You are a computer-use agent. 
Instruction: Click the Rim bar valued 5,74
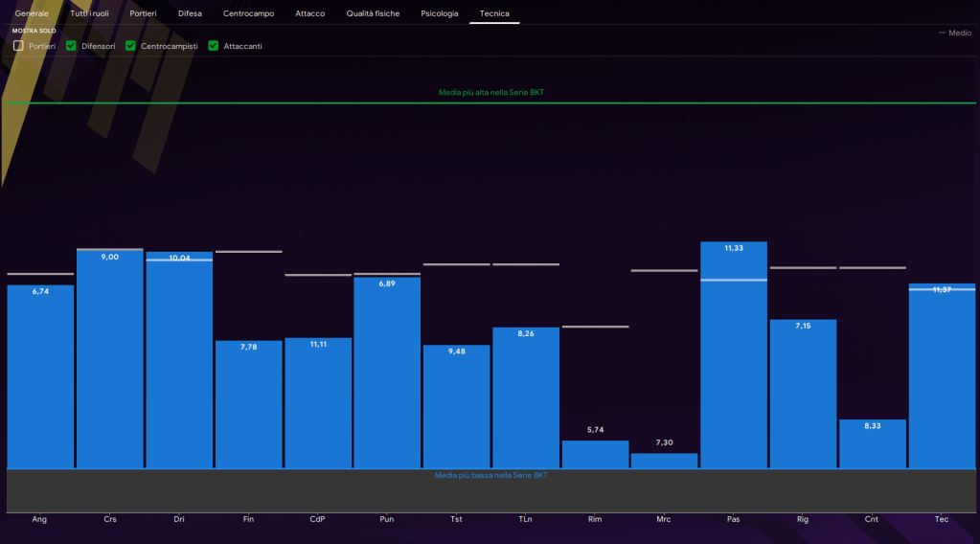[x=595, y=454]
